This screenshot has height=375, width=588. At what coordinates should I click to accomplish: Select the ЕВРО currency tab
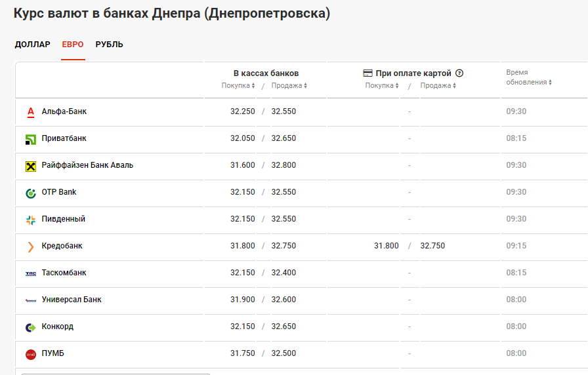[73, 44]
